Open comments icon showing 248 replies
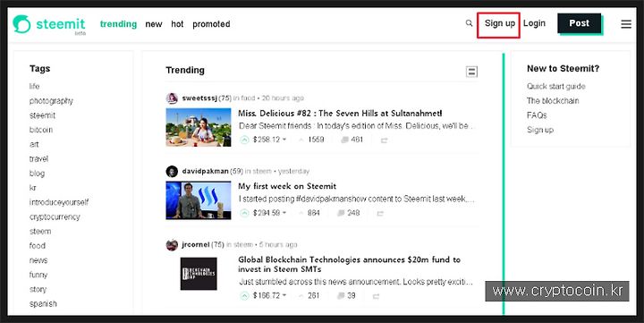644x323 pixels. point(341,213)
